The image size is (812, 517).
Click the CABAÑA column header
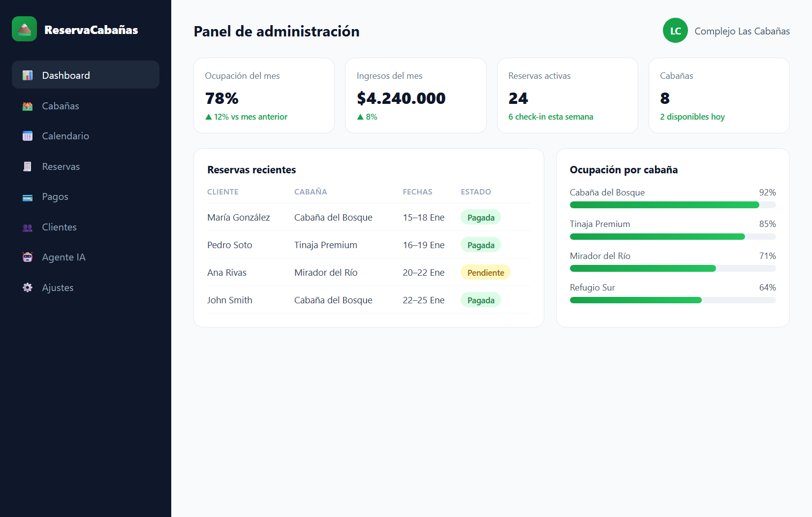(311, 192)
